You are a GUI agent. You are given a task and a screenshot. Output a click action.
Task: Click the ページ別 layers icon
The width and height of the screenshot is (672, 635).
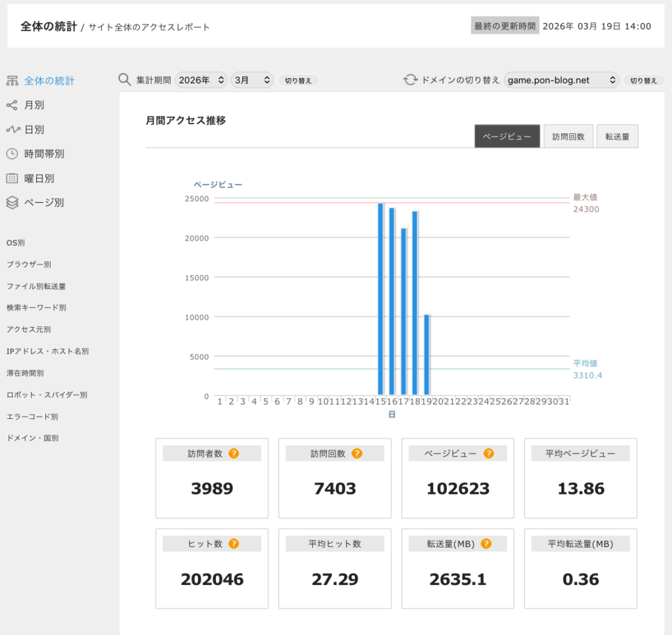point(12,202)
